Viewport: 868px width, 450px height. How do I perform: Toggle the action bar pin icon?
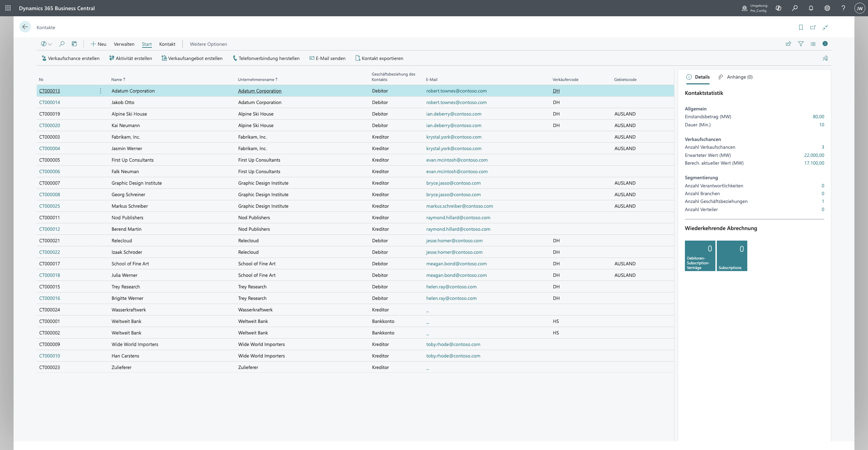pyautogui.click(x=825, y=58)
